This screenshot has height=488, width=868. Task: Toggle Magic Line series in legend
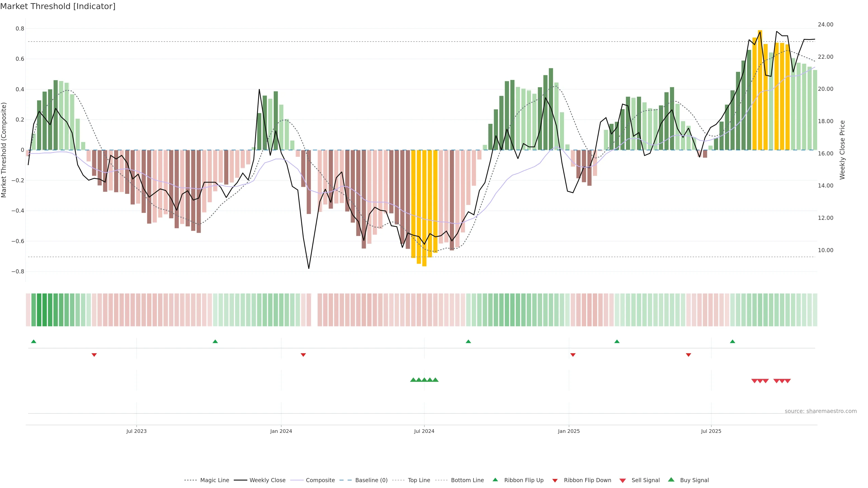click(214, 480)
